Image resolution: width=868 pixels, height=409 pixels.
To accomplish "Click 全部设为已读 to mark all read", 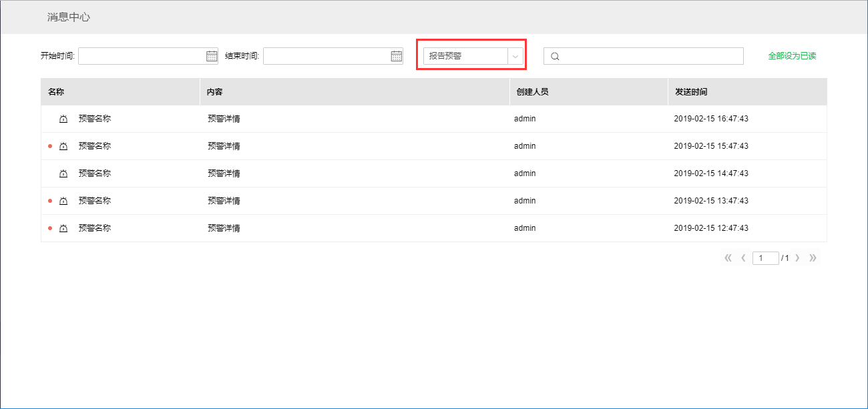I will tap(792, 56).
